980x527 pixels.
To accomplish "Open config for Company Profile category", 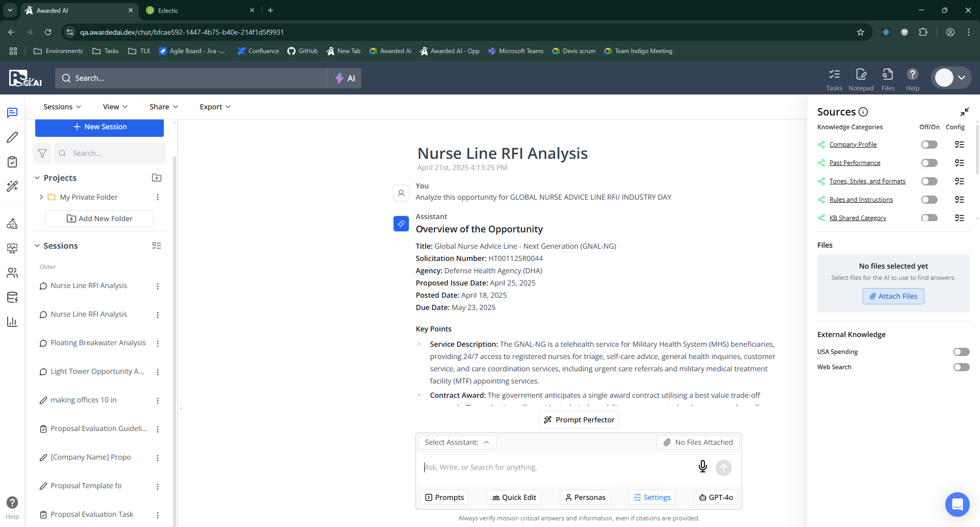I will (x=959, y=145).
